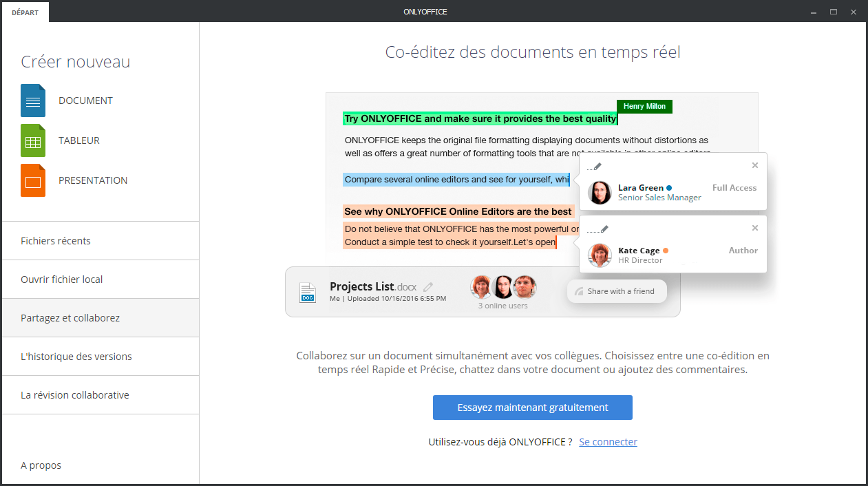This screenshot has height=486, width=868.
Task: Maximize the ONLYOFFICE window
Action: [834, 12]
